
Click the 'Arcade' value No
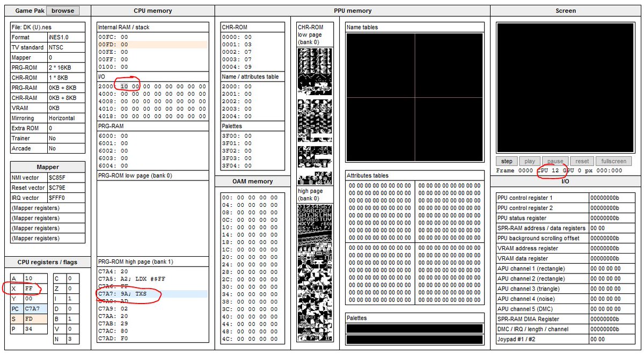[66, 148]
